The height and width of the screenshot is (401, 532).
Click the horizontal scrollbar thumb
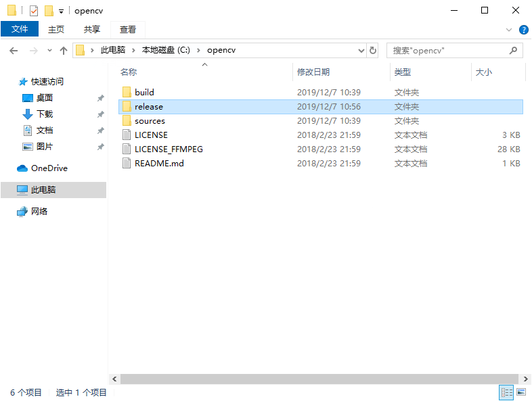tap(319, 379)
